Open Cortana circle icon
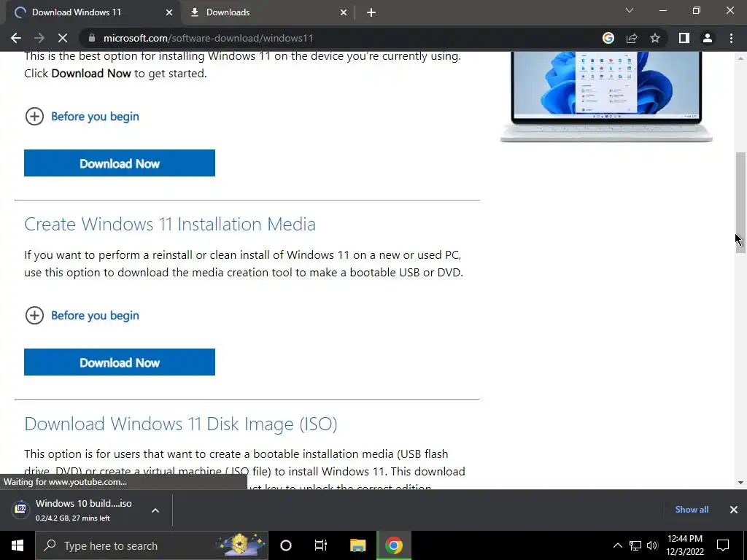 [286, 545]
